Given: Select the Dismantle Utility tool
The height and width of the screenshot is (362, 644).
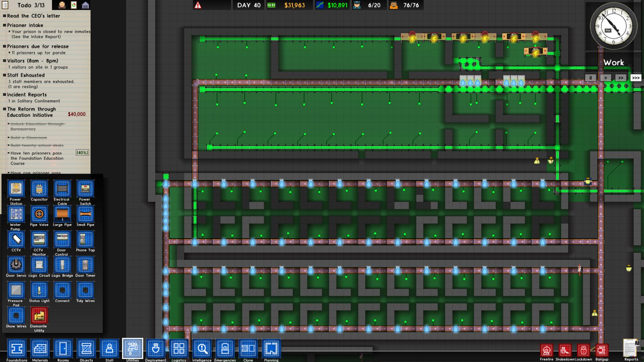Looking at the screenshot, I should tap(39, 315).
